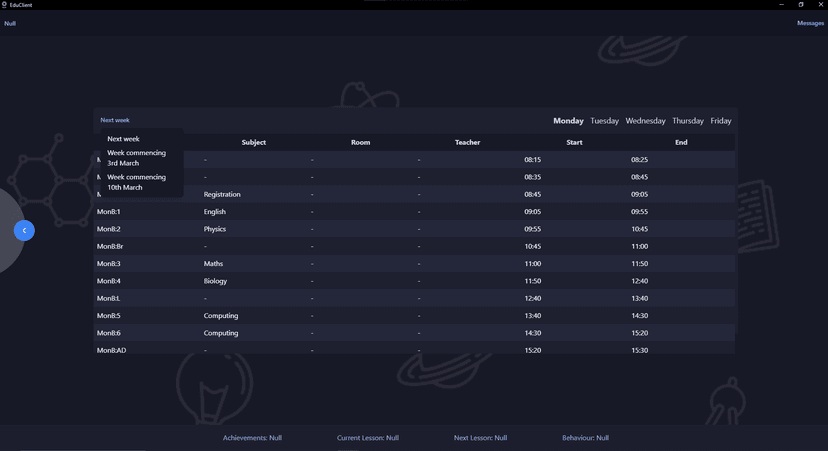The width and height of the screenshot is (828, 451).
Task: Choose Week commencing 3rd March
Action: [137, 158]
